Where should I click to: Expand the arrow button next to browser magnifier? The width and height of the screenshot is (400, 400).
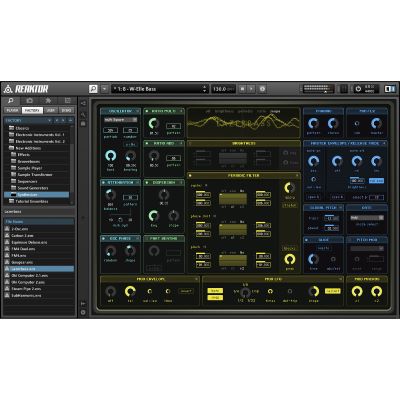pyautogui.click(x=104, y=89)
